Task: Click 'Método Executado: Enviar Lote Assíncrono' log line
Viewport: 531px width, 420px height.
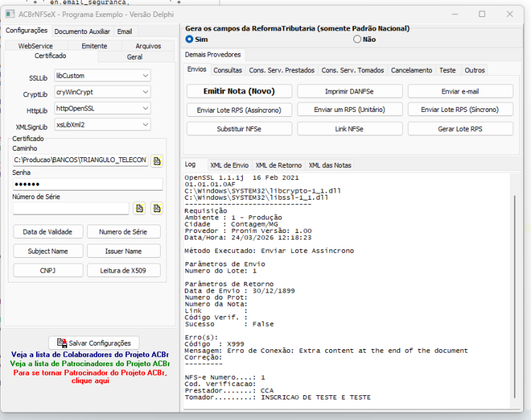Action: pos(269,251)
